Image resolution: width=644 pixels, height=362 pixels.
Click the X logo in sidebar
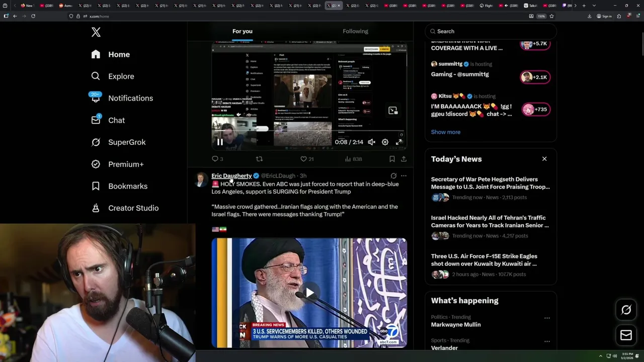[x=96, y=32]
